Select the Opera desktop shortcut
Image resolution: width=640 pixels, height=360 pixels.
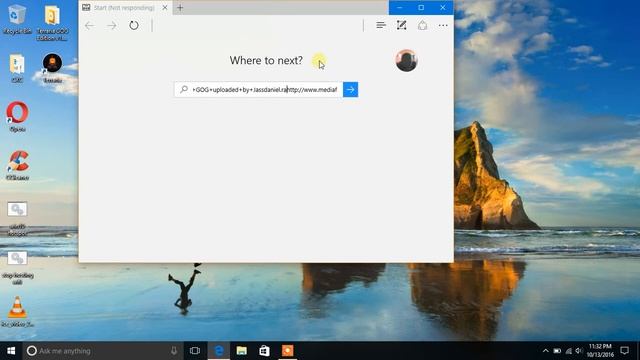tap(17, 117)
